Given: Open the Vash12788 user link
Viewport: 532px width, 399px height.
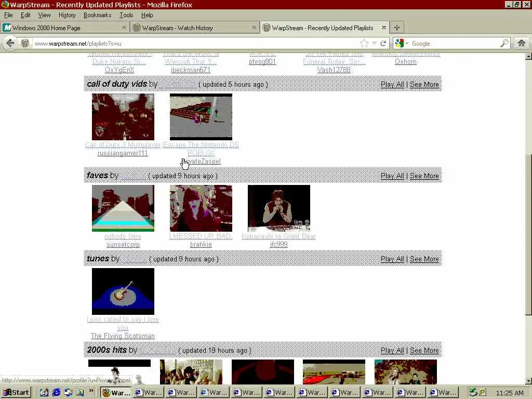Looking at the screenshot, I should tap(334, 70).
